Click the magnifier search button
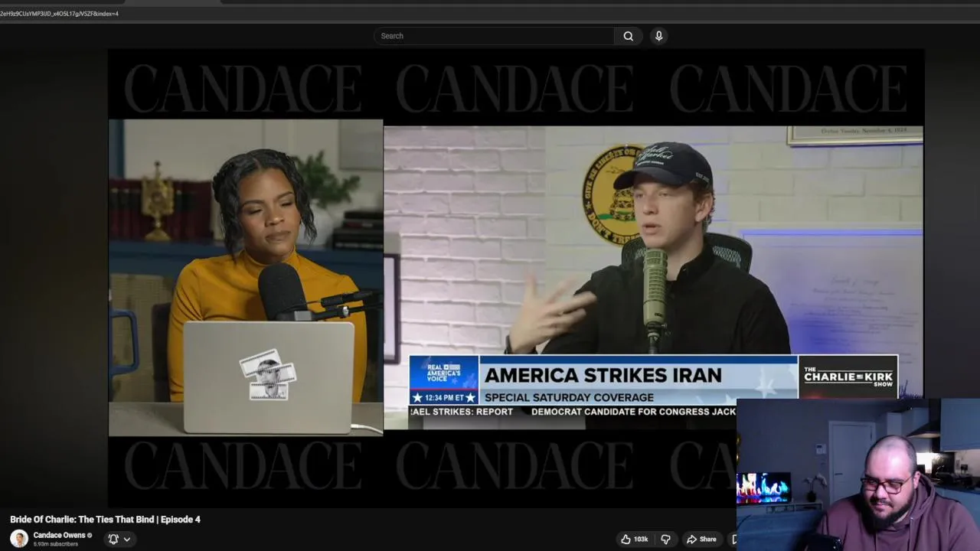Viewport: 980px width, 551px height. pyautogui.click(x=629, y=36)
